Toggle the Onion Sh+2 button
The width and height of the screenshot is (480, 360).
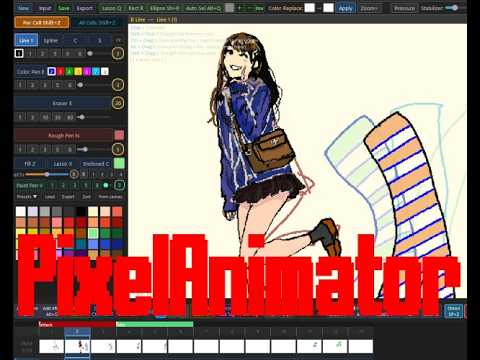[x=454, y=311]
